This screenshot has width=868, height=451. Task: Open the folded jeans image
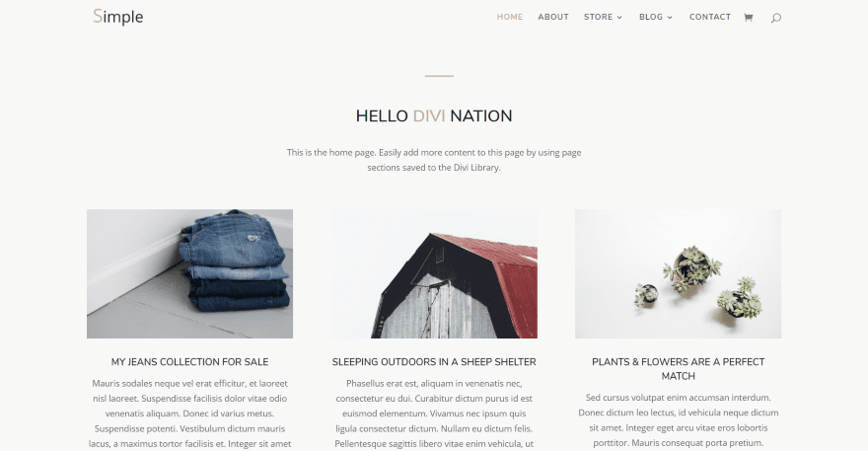(x=189, y=273)
